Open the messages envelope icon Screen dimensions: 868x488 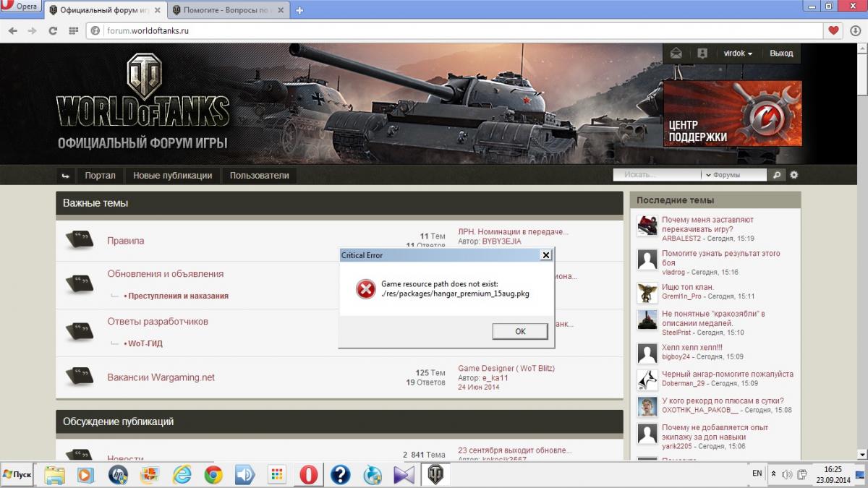pyautogui.click(x=676, y=53)
